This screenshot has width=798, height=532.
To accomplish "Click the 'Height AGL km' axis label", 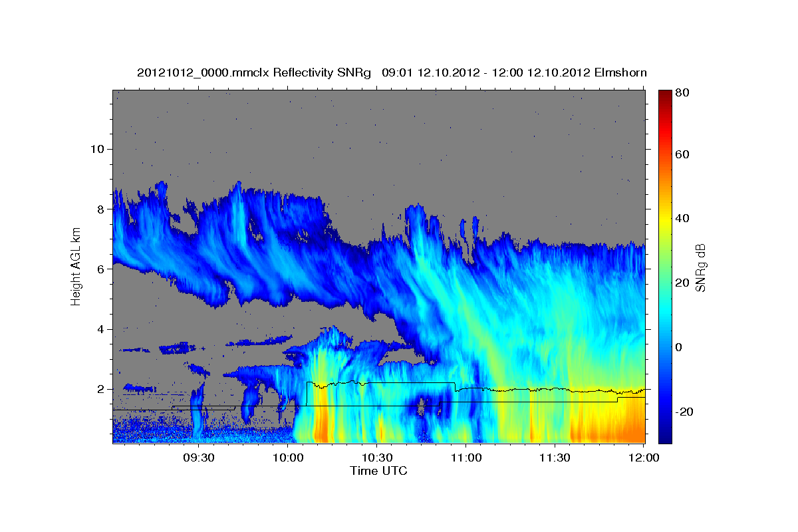I will 76,265.
